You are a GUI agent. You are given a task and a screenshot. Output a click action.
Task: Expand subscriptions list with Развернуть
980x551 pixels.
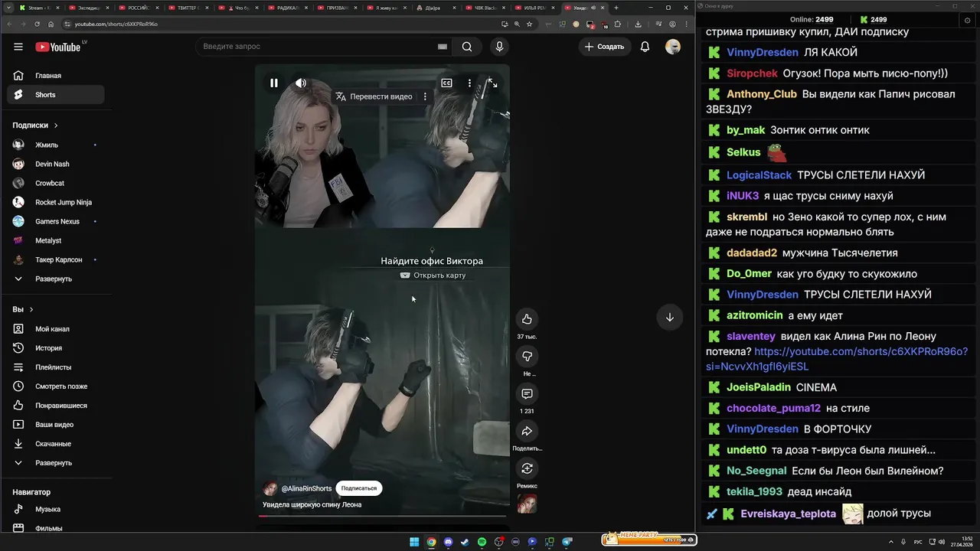tap(56, 279)
